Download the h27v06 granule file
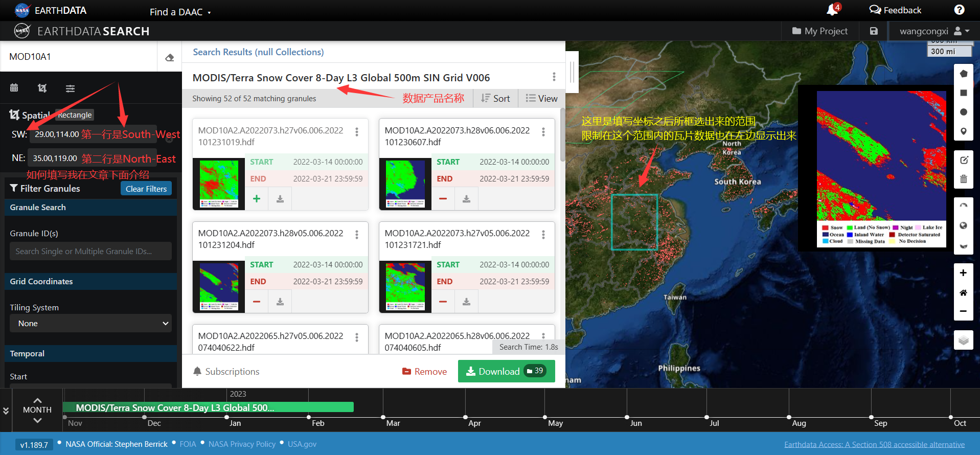This screenshot has height=455, width=980. tap(280, 199)
